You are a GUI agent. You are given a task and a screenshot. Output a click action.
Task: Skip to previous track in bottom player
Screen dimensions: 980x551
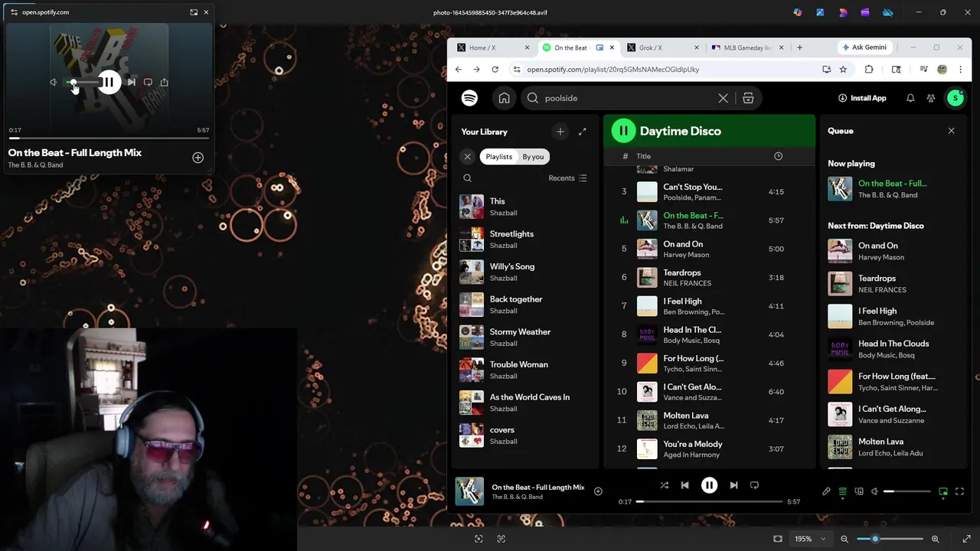point(684,485)
